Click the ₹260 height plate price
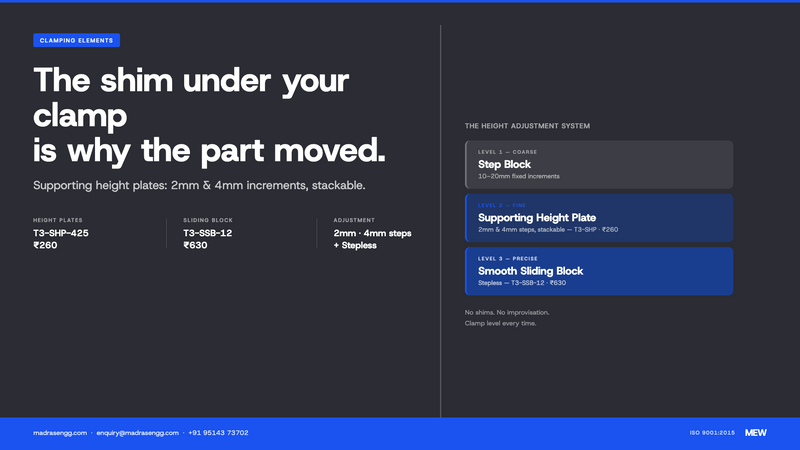 45,245
